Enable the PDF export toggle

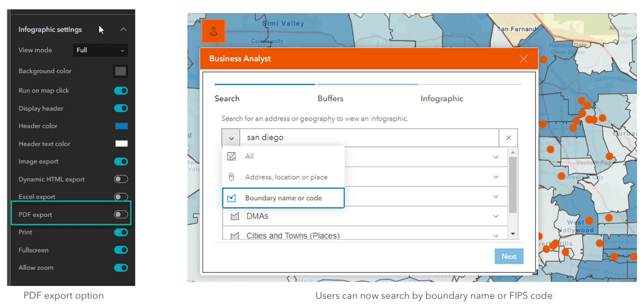121,214
